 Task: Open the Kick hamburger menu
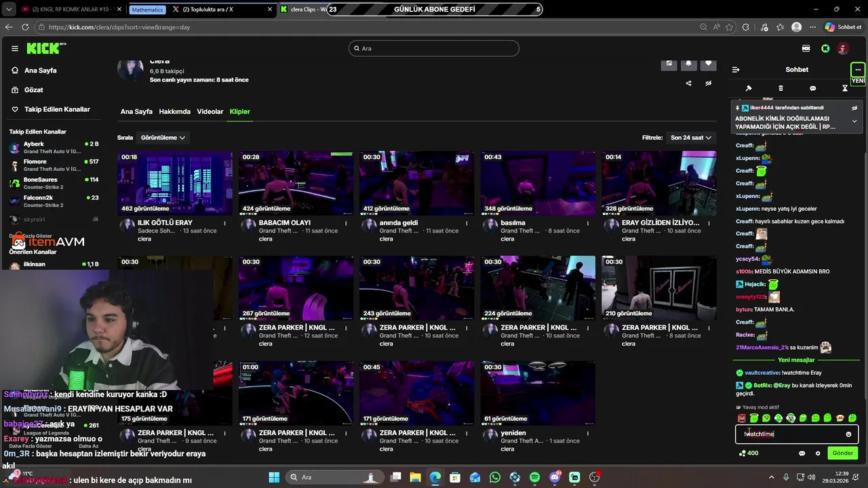coord(14,49)
